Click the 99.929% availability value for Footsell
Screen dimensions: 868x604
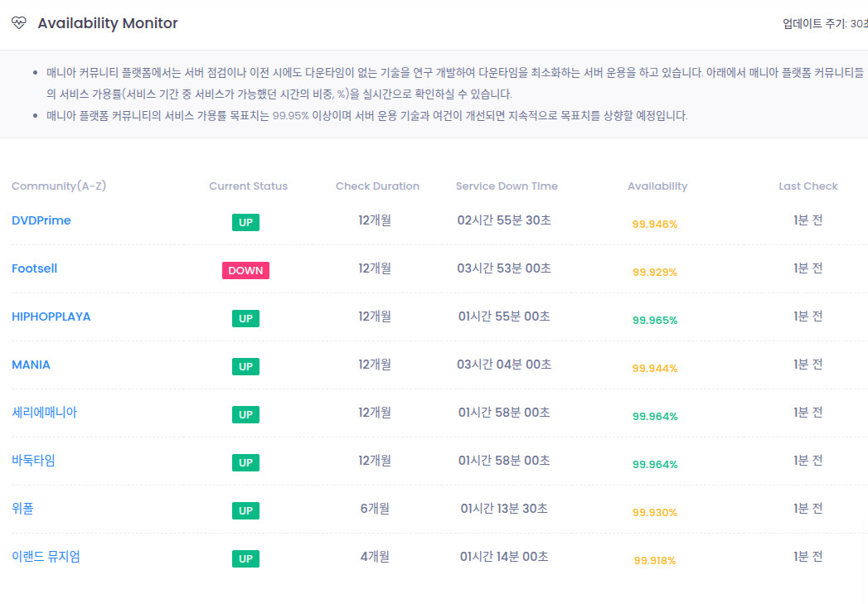click(655, 273)
